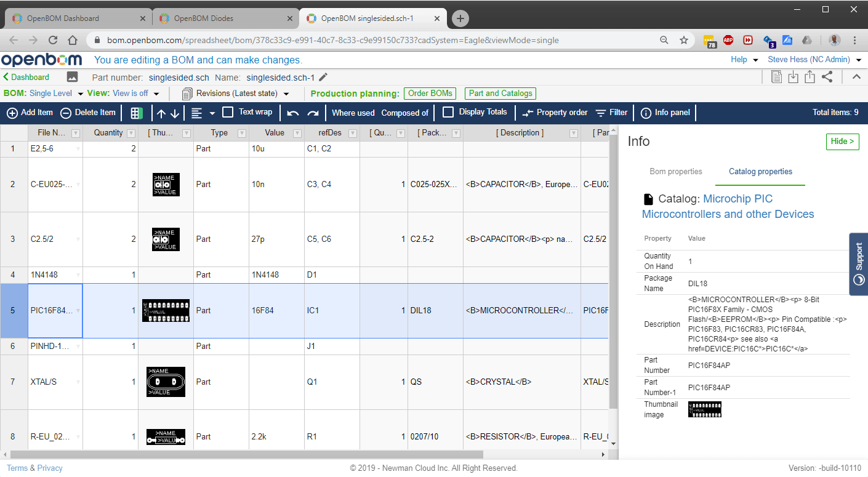This screenshot has width=868, height=477.
Task: Open the Terms link in footer
Action: [17, 468]
